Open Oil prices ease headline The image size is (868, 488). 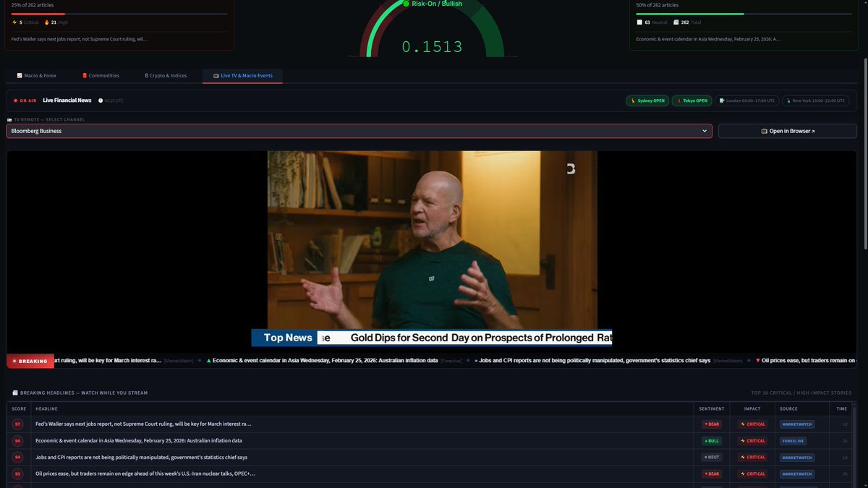pyautogui.click(x=145, y=474)
